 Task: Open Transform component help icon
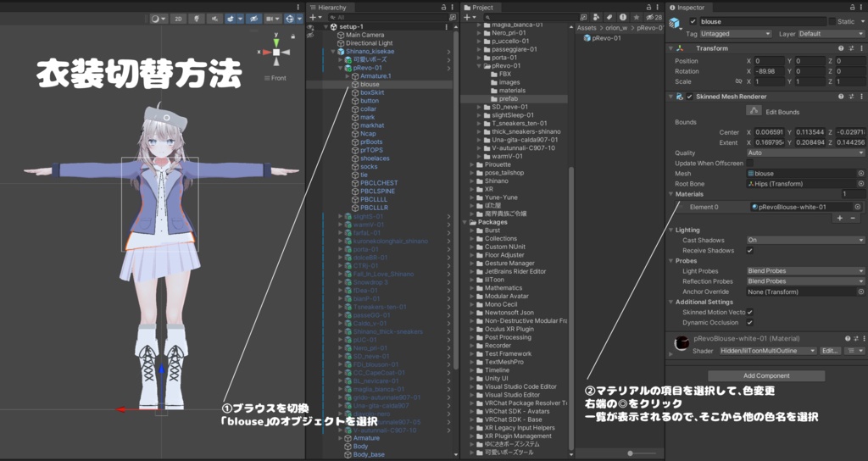pyautogui.click(x=841, y=48)
